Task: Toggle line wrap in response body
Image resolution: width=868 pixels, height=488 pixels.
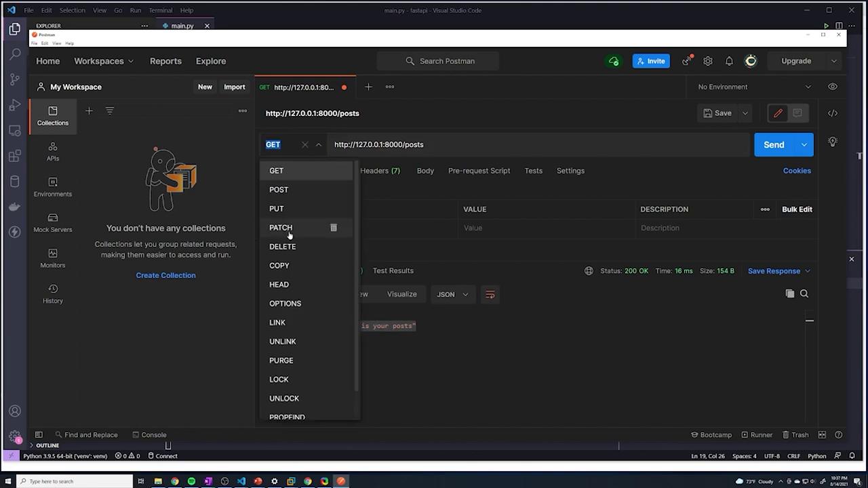Action: tap(490, 294)
